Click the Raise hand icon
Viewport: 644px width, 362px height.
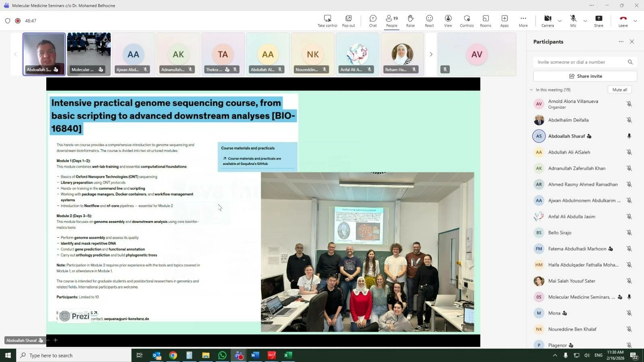coord(410,21)
